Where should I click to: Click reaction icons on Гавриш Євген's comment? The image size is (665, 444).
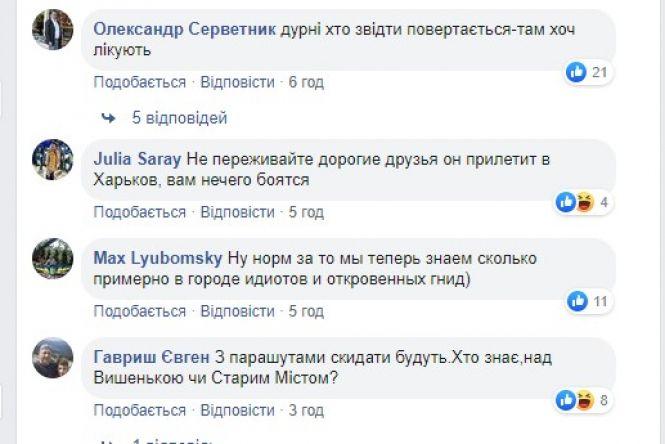[575, 401]
